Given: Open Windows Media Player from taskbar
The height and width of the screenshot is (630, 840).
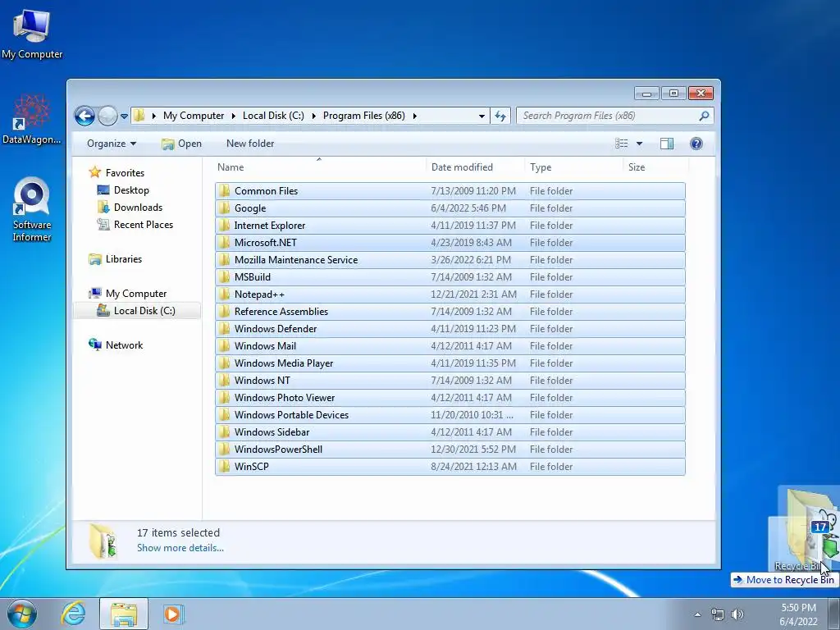Looking at the screenshot, I should coord(172,614).
